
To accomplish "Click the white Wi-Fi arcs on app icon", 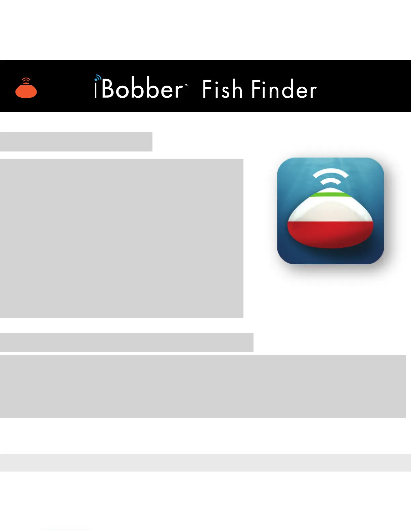I will (x=331, y=177).
